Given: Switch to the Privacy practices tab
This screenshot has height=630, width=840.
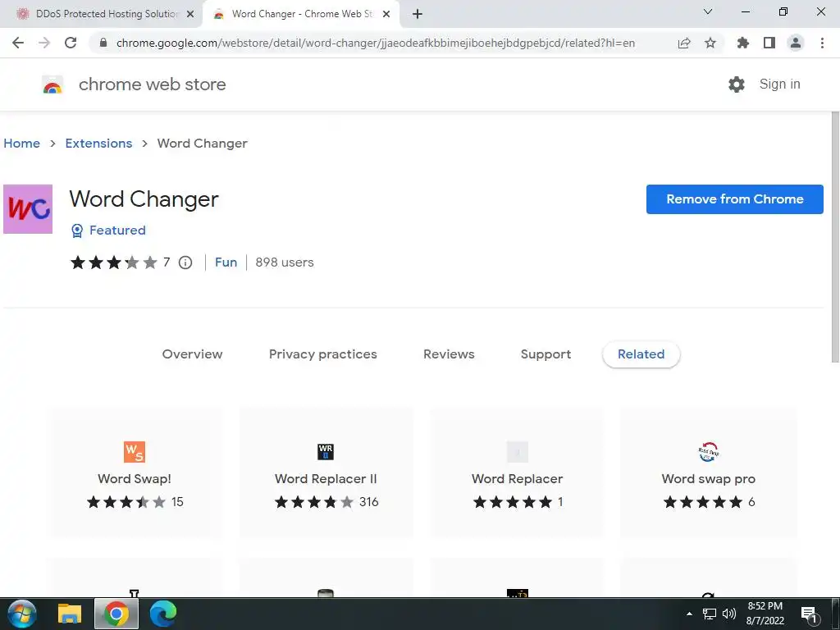Looking at the screenshot, I should (323, 354).
